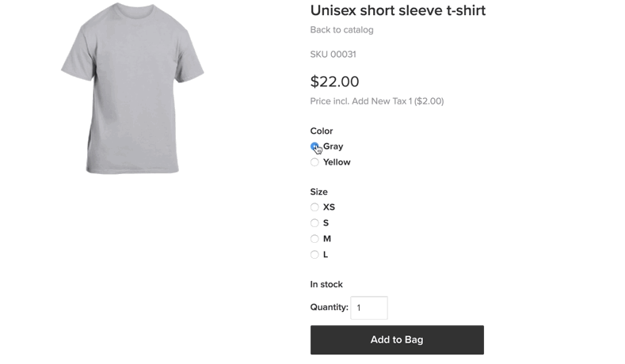
Task: Select size XS radio button
Action: (314, 207)
